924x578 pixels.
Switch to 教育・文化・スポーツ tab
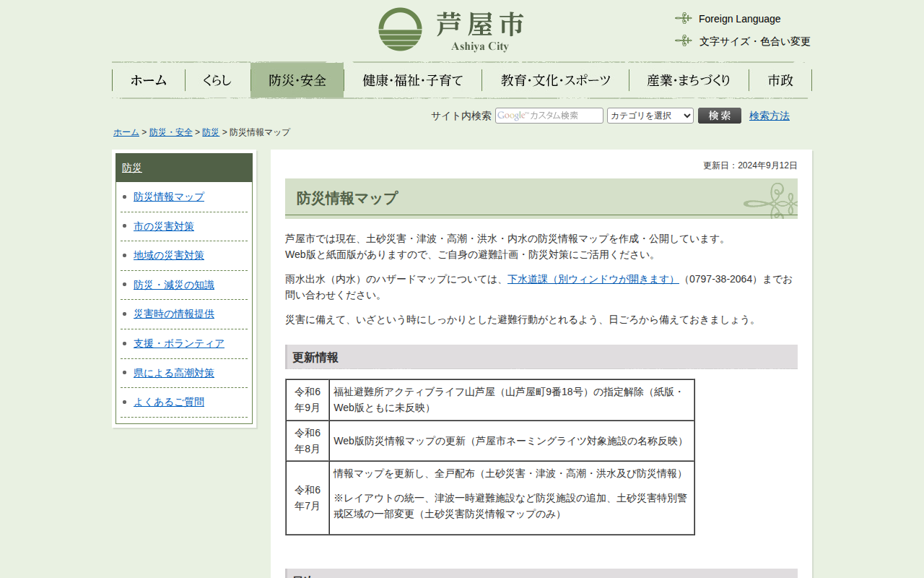pyautogui.click(x=555, y=80)
